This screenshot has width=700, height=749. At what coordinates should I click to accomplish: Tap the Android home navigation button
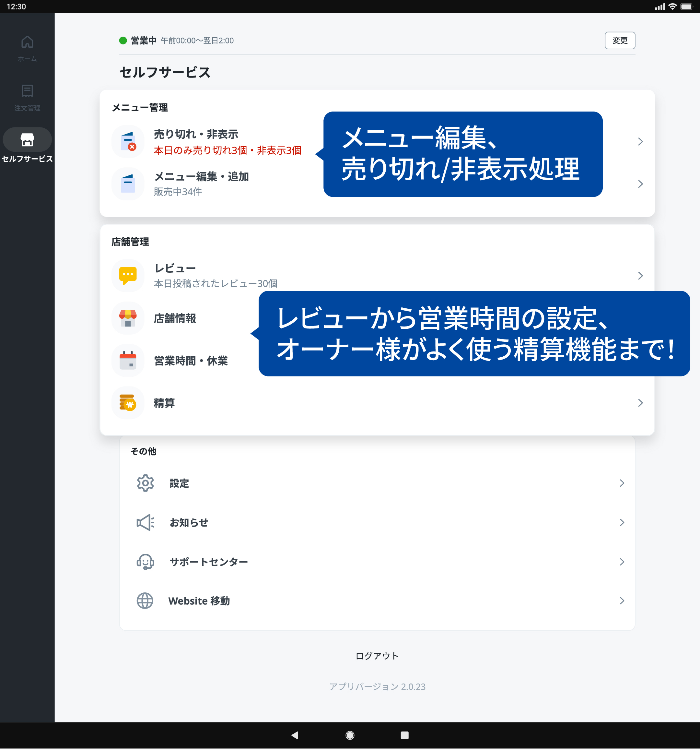coord(350,735)
